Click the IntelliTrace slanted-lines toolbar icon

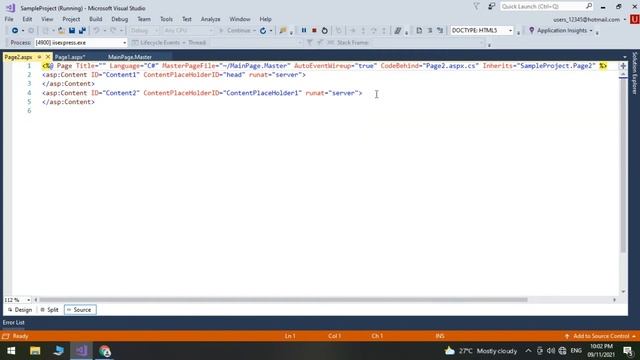pyautogui.click(x=398, y=31)
